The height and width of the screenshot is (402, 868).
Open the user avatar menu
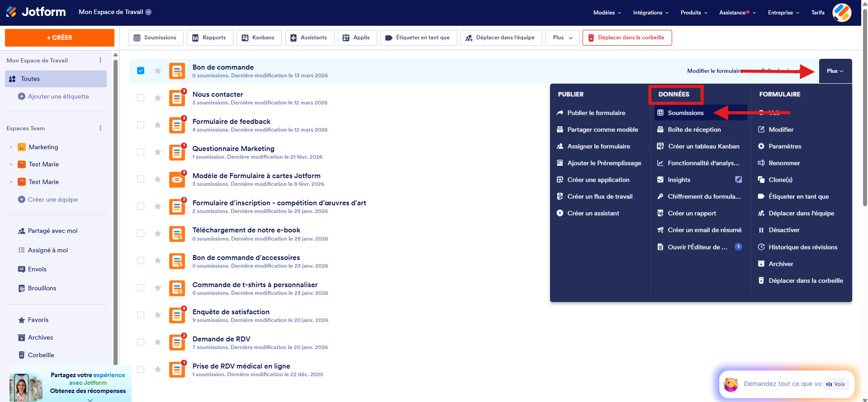(842, 13)
